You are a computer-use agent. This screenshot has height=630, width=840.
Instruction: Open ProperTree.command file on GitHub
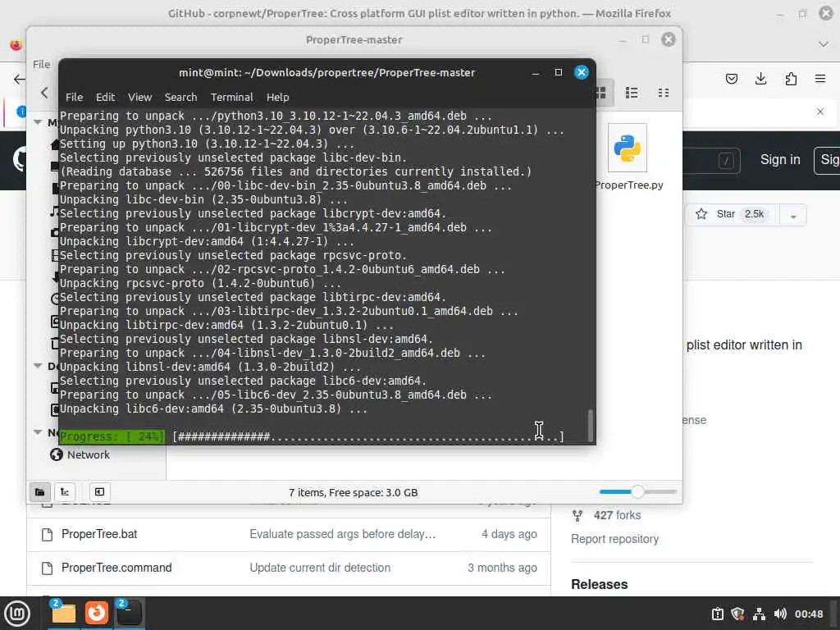tap(116, 568)
